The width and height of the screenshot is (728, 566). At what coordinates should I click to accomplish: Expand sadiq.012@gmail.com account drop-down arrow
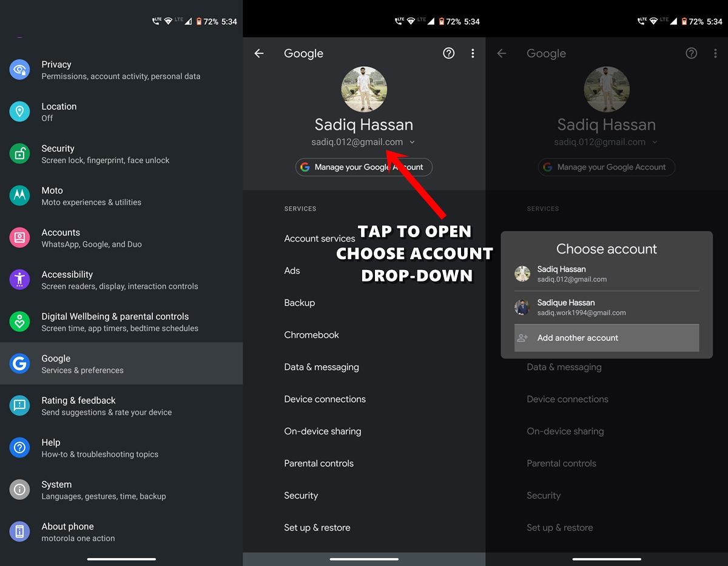coord(412,142)
